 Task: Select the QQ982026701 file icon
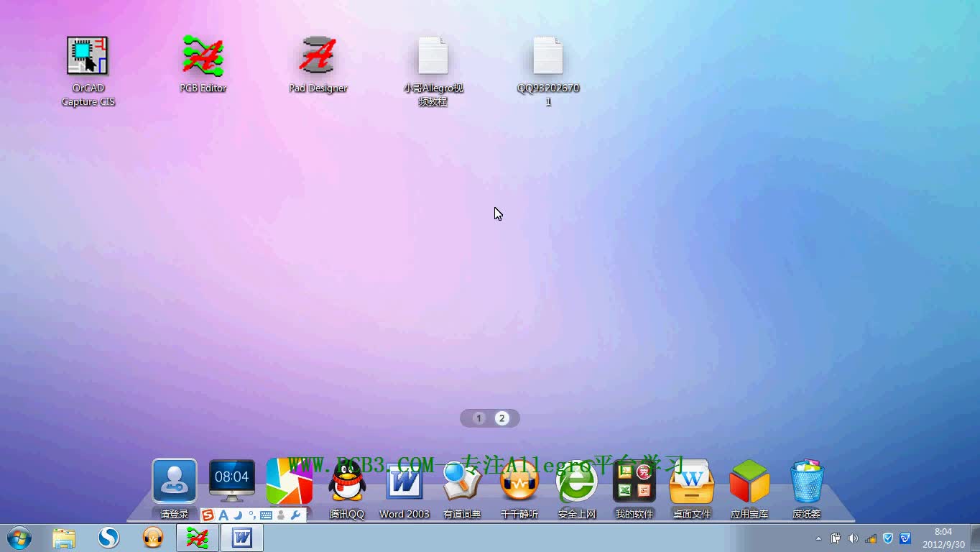(548, 56)
